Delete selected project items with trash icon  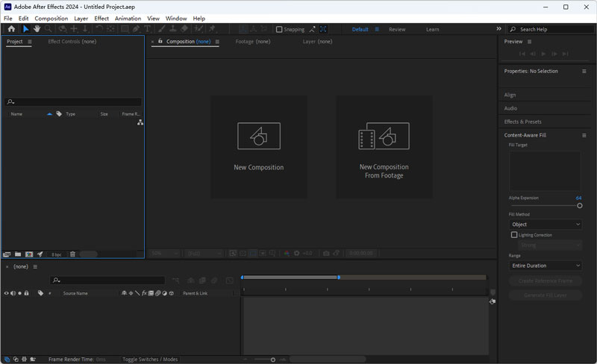pyautogui.click(x=72, y=254)
